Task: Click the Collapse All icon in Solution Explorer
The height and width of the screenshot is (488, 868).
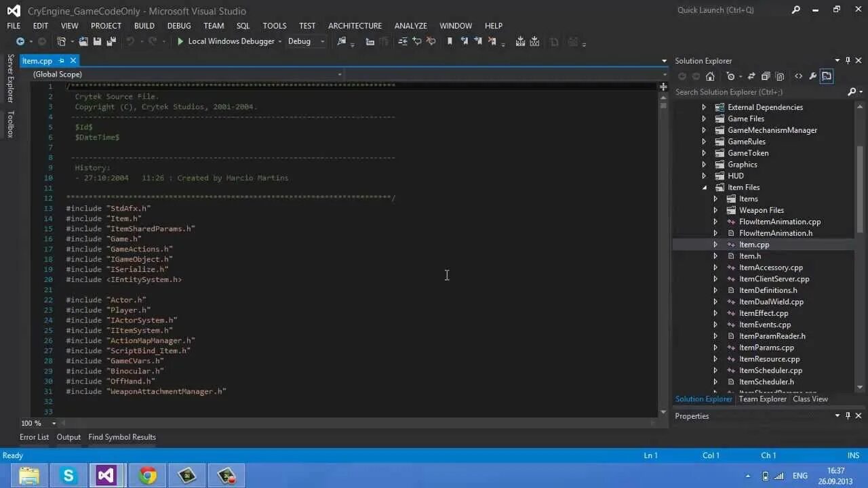Action: tap(766, 77)
